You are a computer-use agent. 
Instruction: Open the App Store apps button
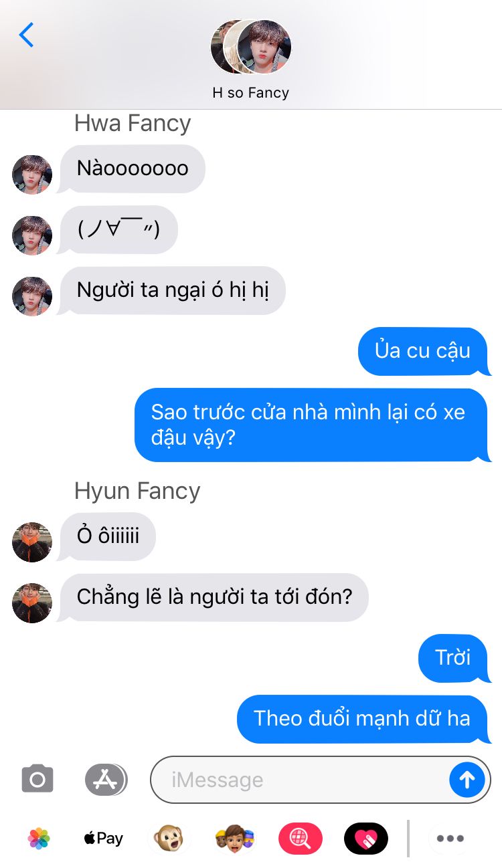(106, 779)
